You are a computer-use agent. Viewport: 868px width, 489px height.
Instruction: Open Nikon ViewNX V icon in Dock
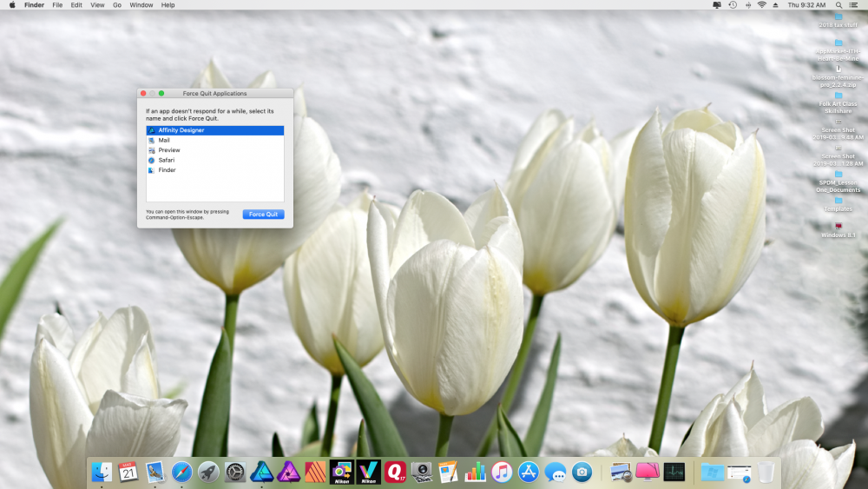368,472
